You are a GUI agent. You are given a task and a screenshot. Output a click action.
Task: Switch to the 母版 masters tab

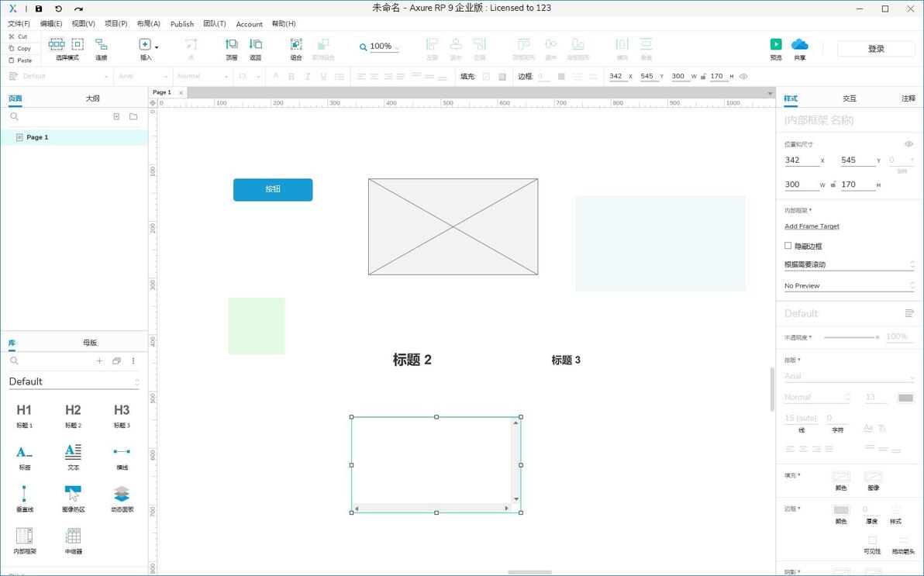pyautogui.click(x=90, y=343)
